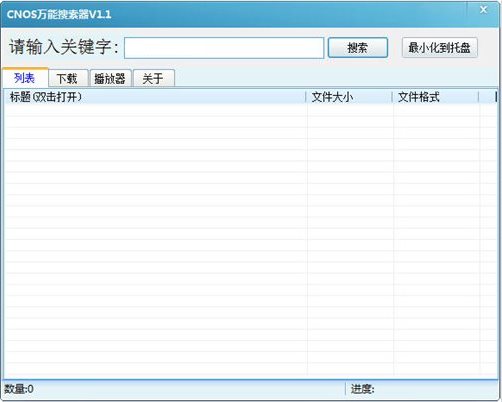This screenshot has height=402, width=502.
Task: Select the 列表 list tab
Action: [x=25, y=78]
